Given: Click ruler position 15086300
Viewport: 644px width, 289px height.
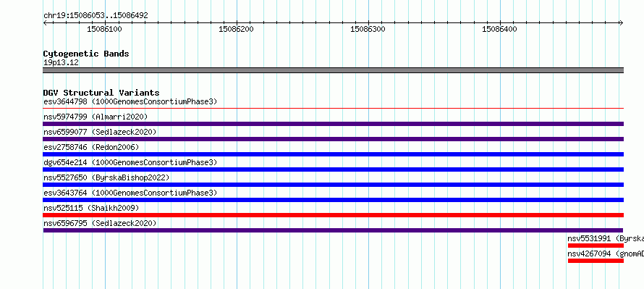Looking at the screenshot, I should 368,29.
